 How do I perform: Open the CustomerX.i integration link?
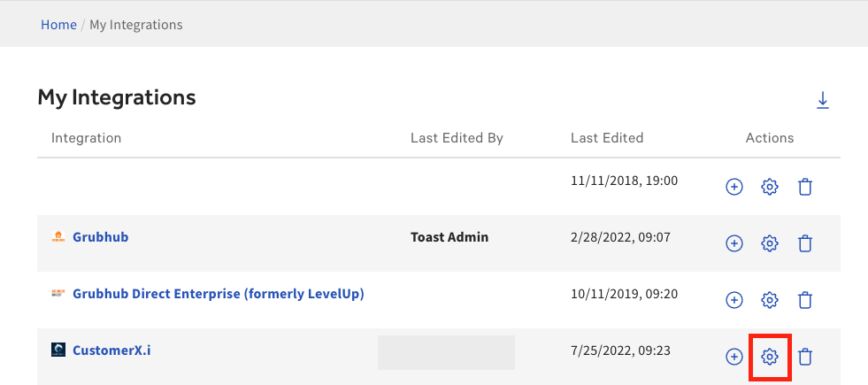pyautogui.click(x=111, y=350)
